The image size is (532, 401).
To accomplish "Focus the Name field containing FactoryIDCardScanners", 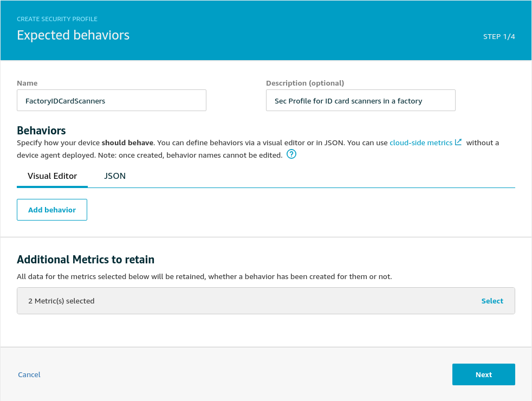I will click(x=112, y=101).
